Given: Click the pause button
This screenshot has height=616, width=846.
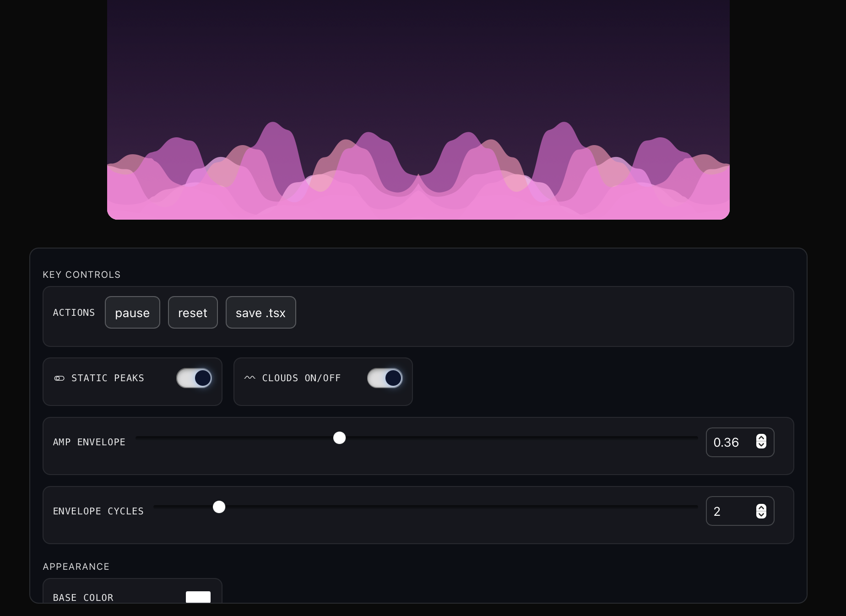Looking at the screenshot, I should pyautogui.click(x=132, y=313).
